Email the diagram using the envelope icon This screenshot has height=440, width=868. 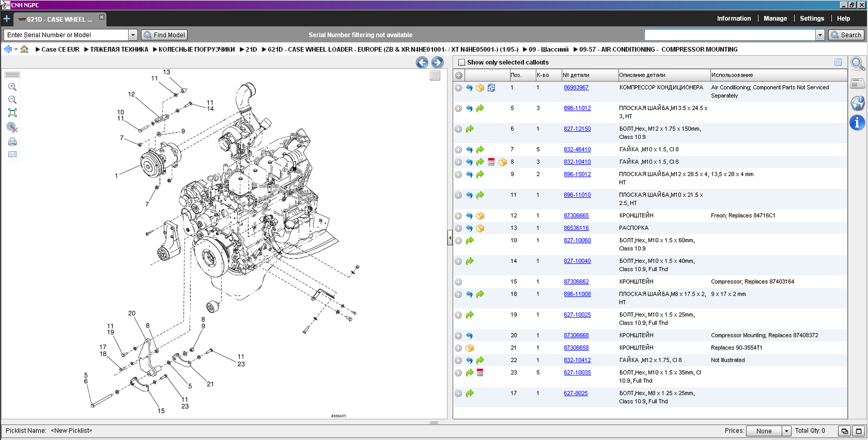12,154
